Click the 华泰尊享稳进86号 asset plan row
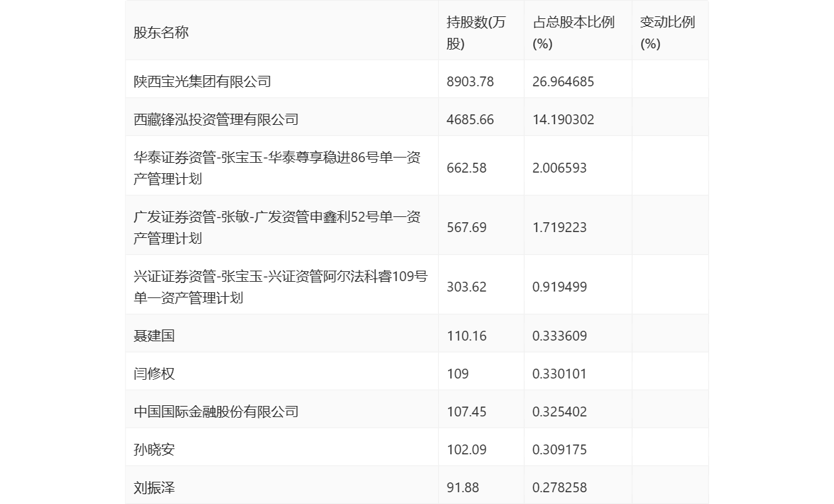 pyautogui.click(x=275, y=165)
